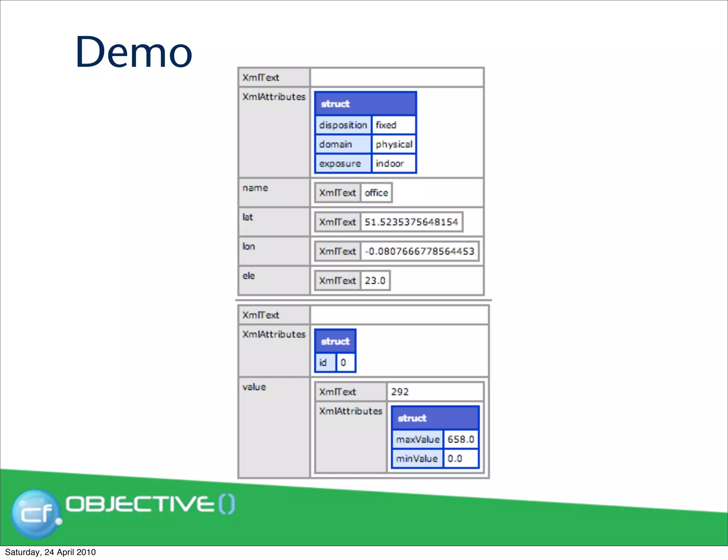Screen dimensions: 728x560
Task: Click the longitude value -0.0807666778564453
Action: coord(419,251)
